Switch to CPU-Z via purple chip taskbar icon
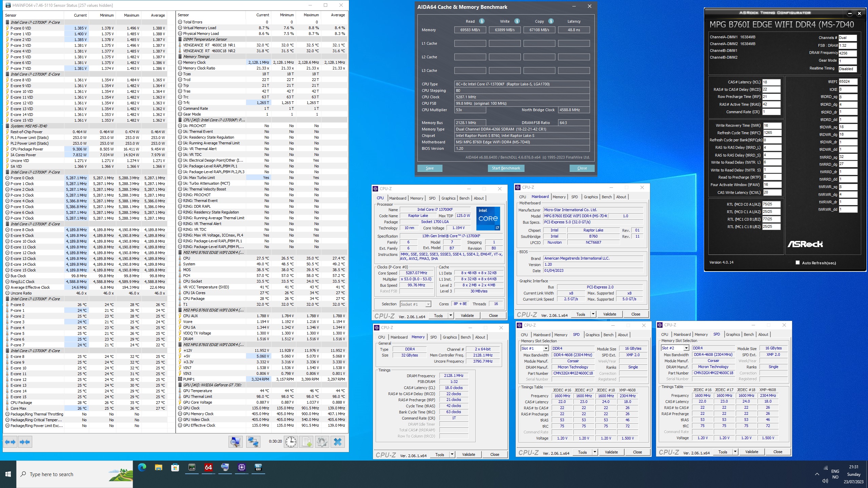 [x=241, y=468]
